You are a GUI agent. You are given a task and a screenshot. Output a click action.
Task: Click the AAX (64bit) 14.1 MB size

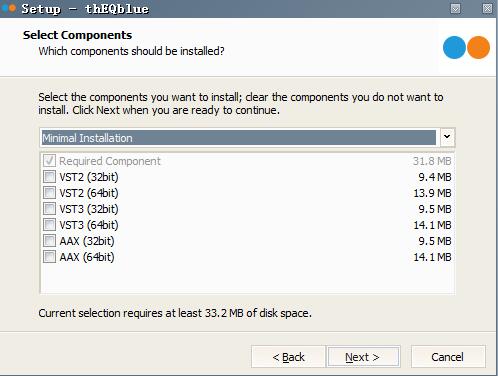432,257
